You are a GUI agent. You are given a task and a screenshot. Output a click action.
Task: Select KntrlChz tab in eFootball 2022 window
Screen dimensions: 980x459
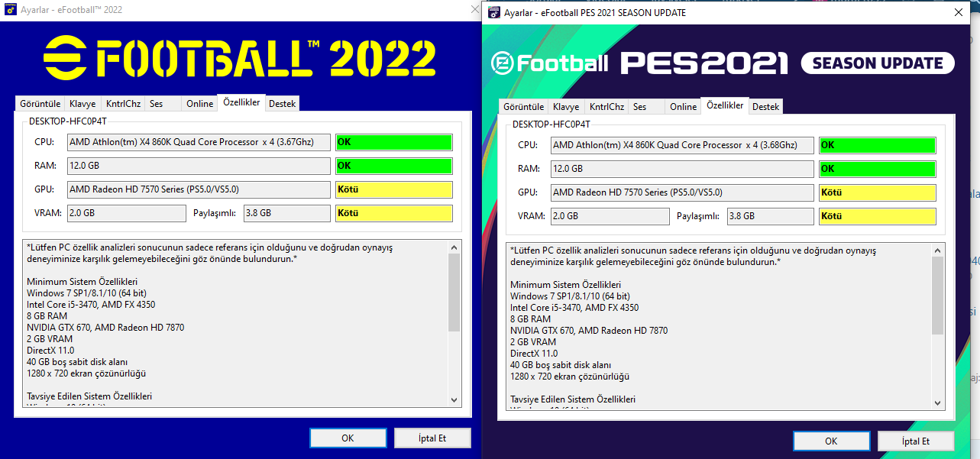[124, 104]
